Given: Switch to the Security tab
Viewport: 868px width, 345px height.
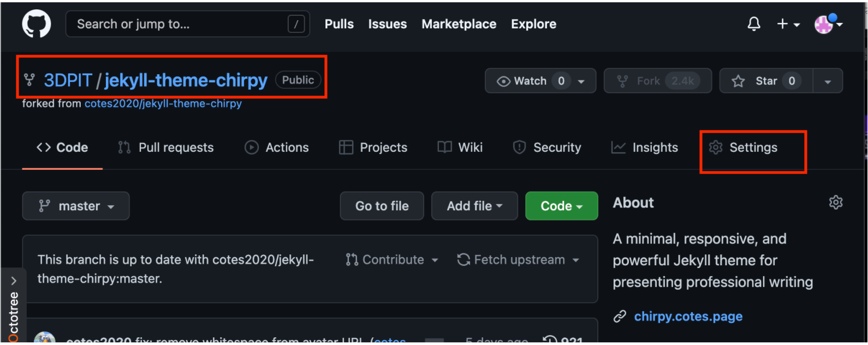Looking at the screenshot, I should point(547,147).
